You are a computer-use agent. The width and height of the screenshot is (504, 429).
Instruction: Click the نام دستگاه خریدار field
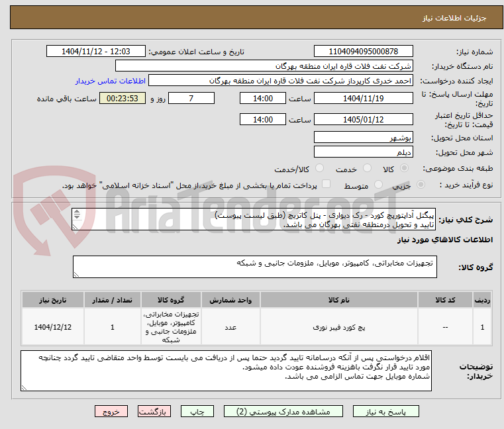click(x=264, y=66)
